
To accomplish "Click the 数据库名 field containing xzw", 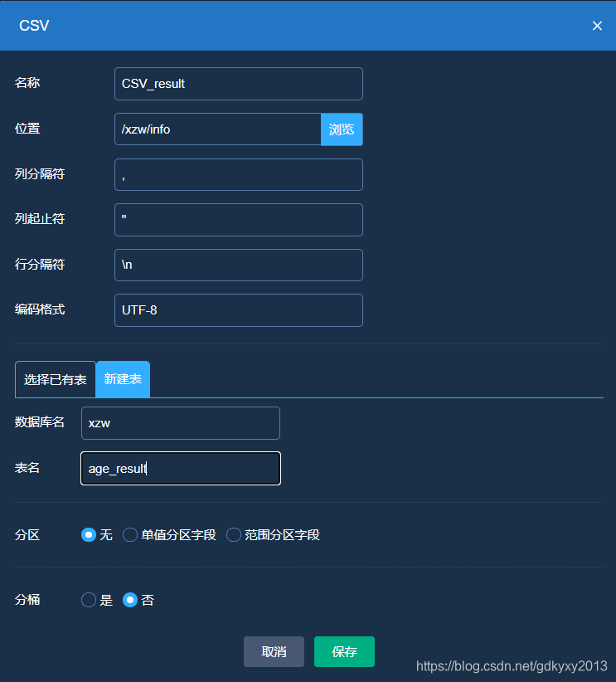I will pos(181,423).
